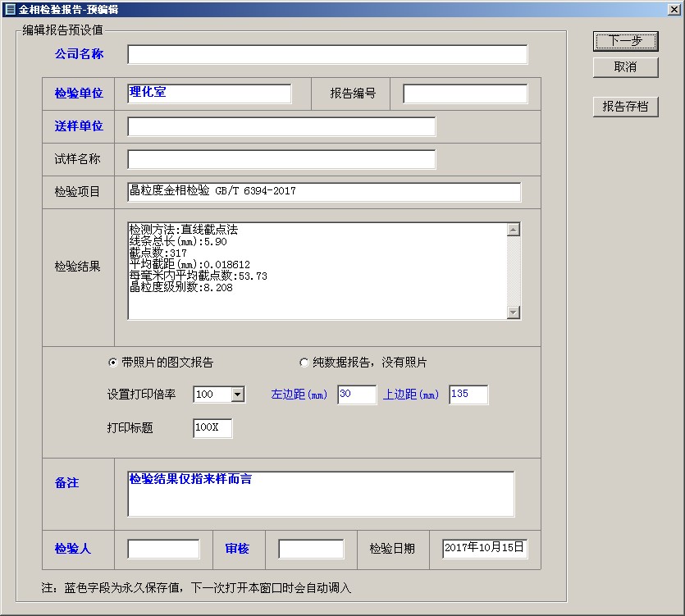This screenshot has width=685, height=616.
Task: Choose 纯数据报告，没有照片 radio option
Action: pyautogui.click(x=304, y=363)
